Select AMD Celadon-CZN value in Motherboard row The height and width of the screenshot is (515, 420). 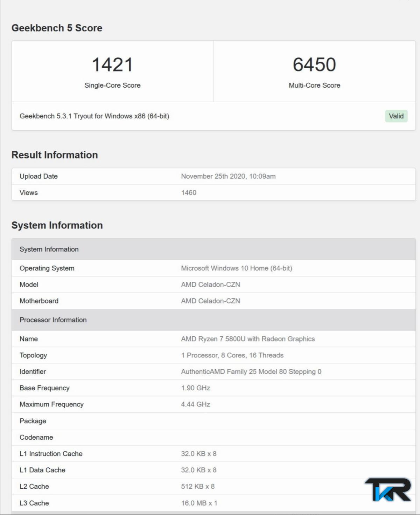point(211,301)
